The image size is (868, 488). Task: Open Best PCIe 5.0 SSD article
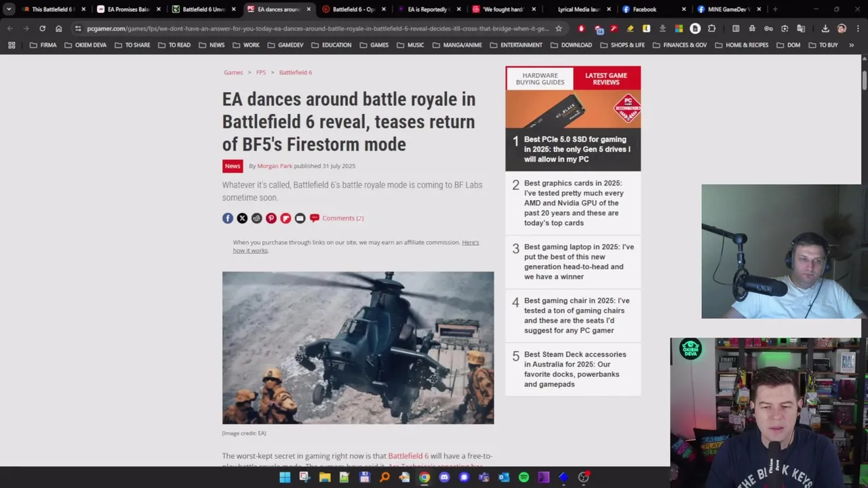point(577,149)
